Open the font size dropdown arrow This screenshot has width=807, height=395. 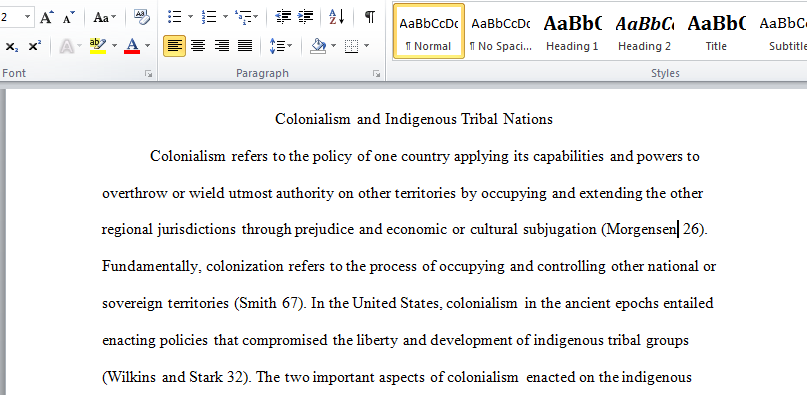28,18
